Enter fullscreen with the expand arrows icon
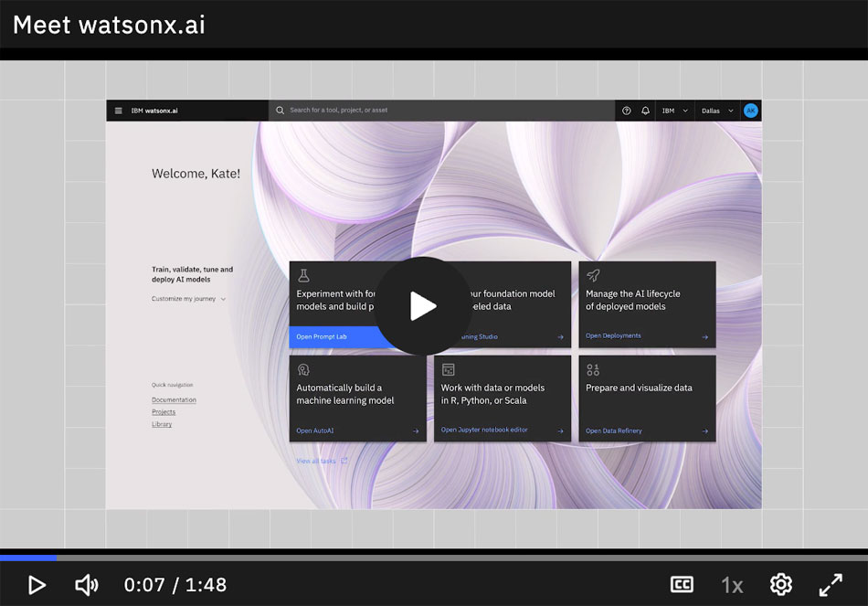The height and width of the screenshot is (606, 868). pos(831,585)
